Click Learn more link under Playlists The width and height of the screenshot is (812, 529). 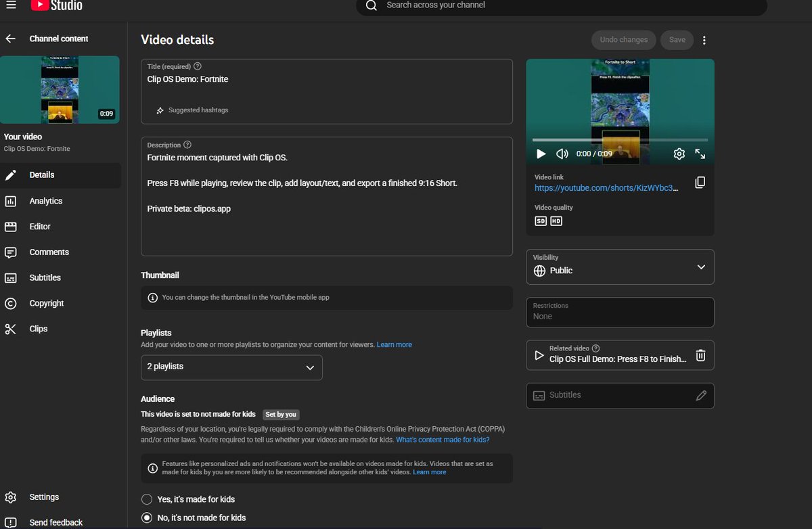[x=394, y=345]
